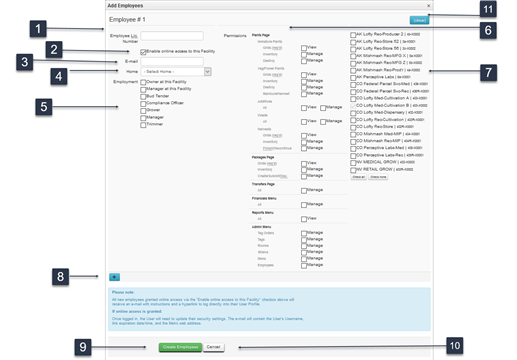The height and width of the screenshot is (360, 517).
Task: Toggle Enable online access to this Facility
Action: pos(143,52)
